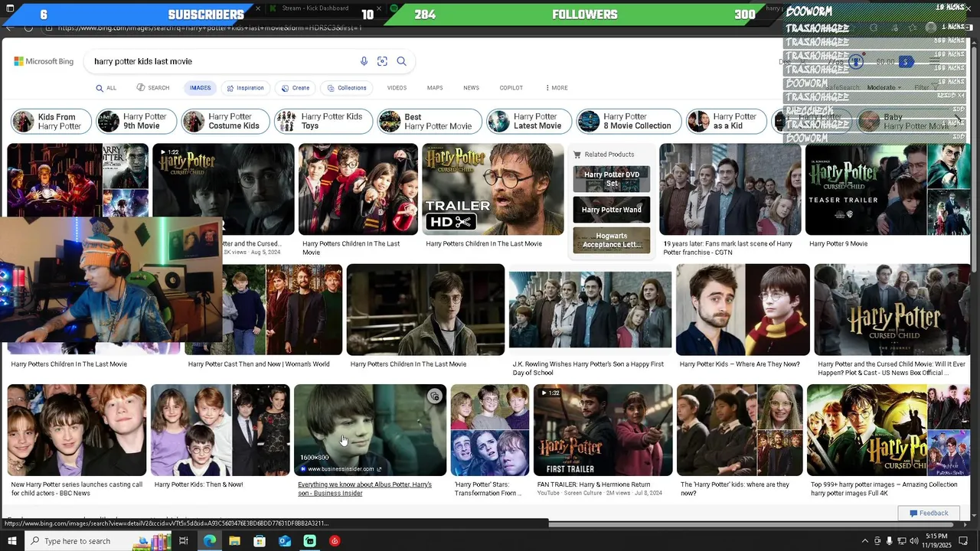The image size is (980, 551).
Task: Activate voice search microphone icon
Action: pyautogui.click(x=364, y=61)
